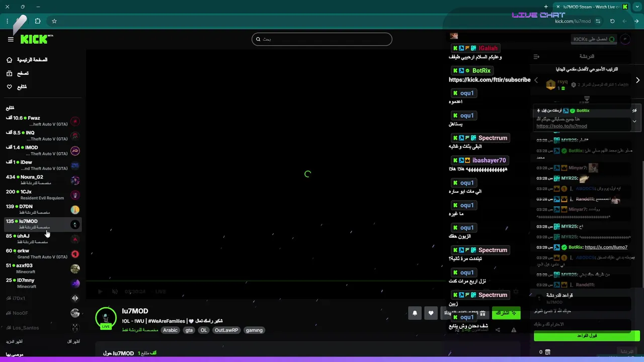Viewport: 644px width, 362px height.
Task: Open INQ channel in sidebar
Action: pyautogui.click(x=42, y=136)
